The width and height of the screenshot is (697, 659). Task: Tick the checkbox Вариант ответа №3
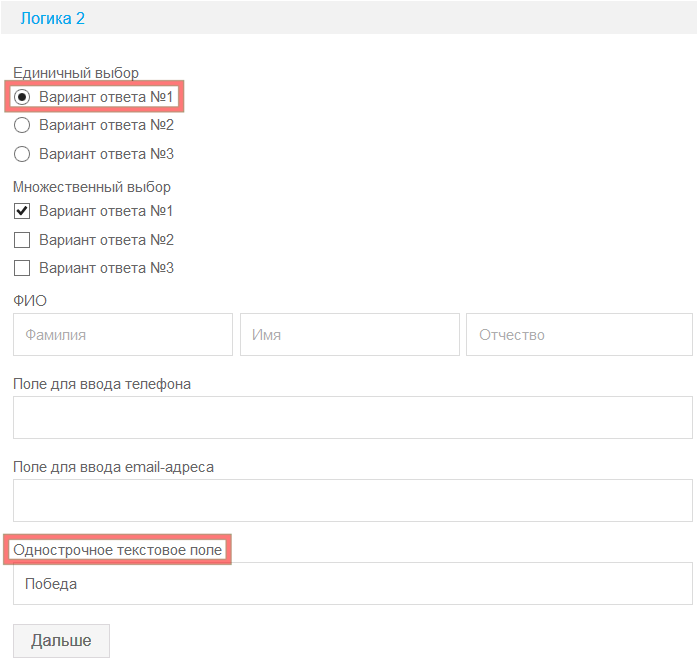pyautogui.click(x=22, y=268)
